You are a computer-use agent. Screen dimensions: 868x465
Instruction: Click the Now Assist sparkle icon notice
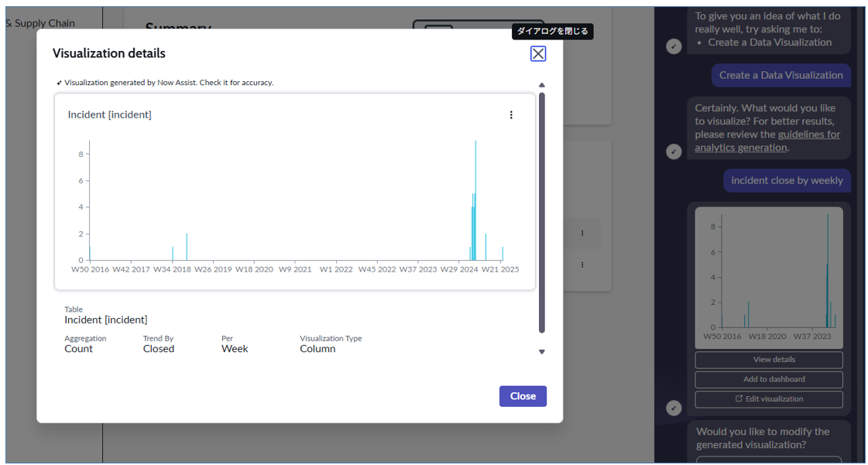coord(59,83)
